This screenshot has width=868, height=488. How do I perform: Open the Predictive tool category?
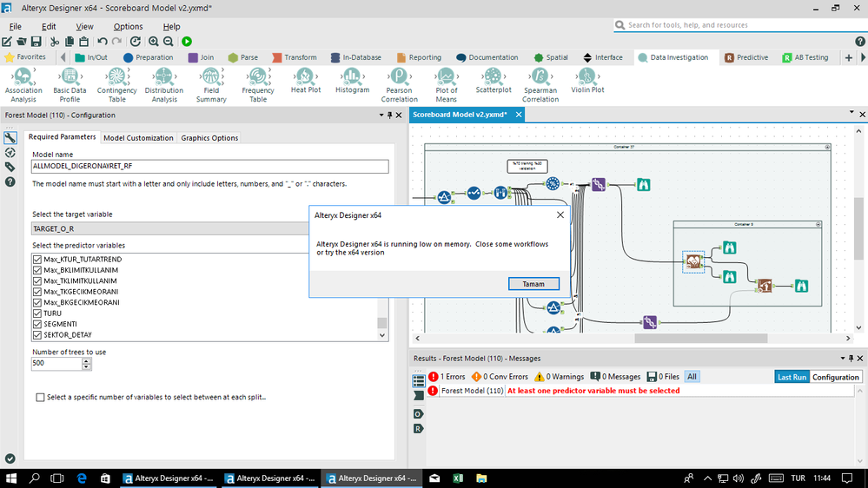pos(746,57)
